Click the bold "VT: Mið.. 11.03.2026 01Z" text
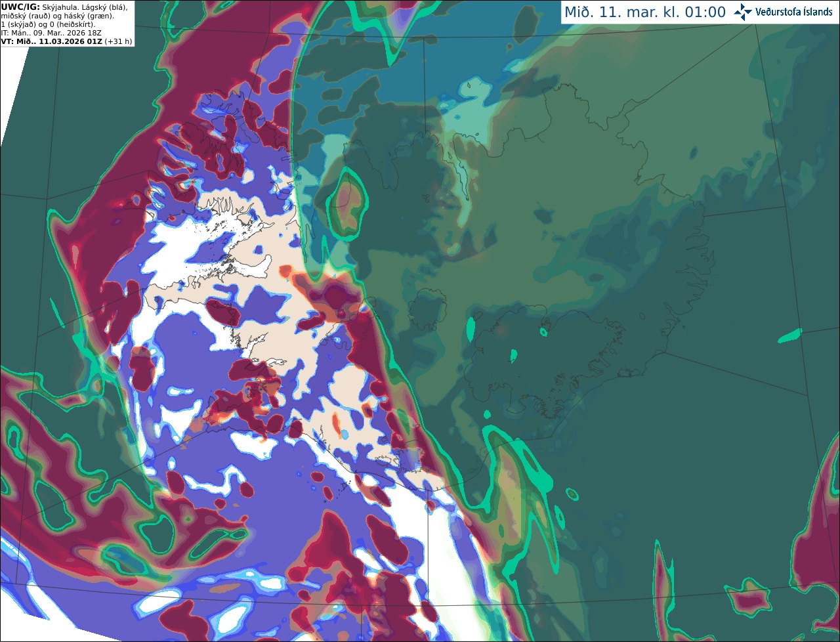Image resolution: width=840 pixels, height=642 pixels. [x=51, y=41]
